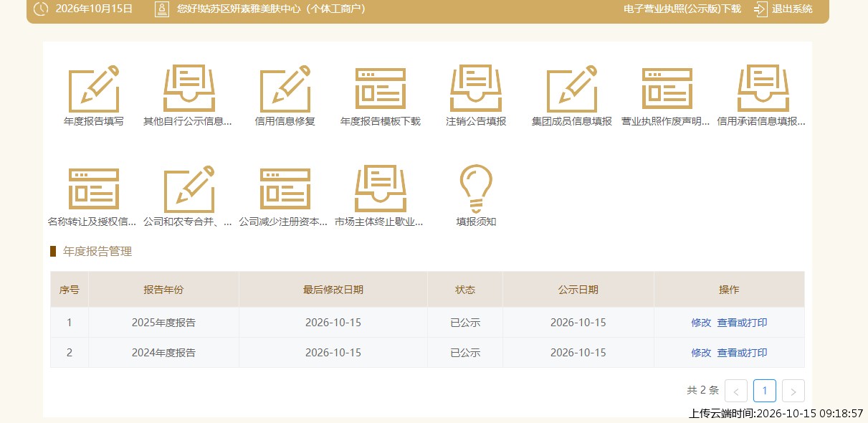
Task: Open the 市场主体终止歇业 icon
Action: click(381, 189)
